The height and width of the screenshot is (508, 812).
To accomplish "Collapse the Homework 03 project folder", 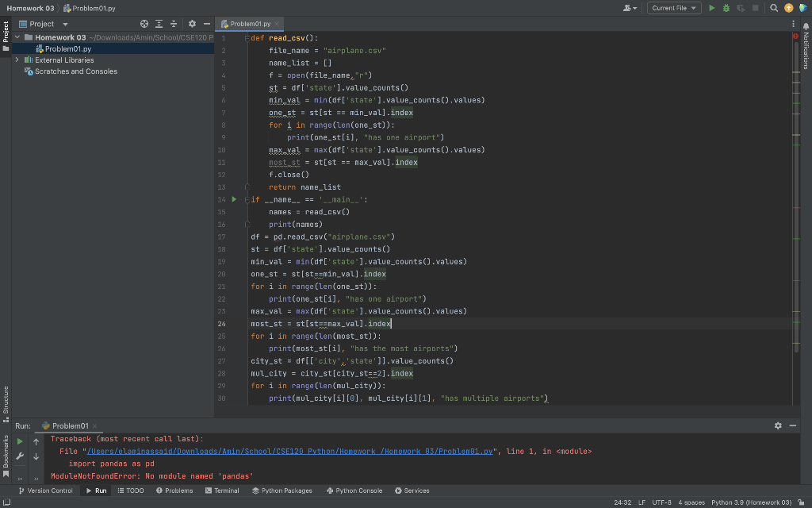I will pyautogui.click(x=18, y=37).
